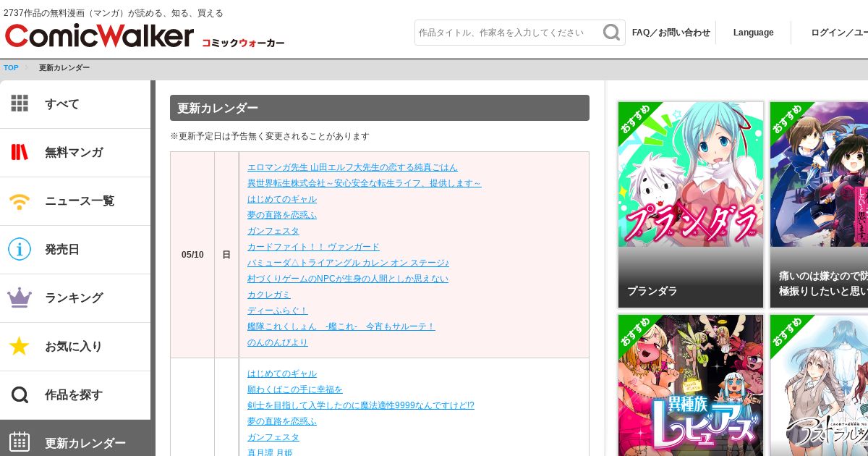Open the 無料マンガ sidebar item
The height and width of the screenshot is (456, 868).
(75, 153)
